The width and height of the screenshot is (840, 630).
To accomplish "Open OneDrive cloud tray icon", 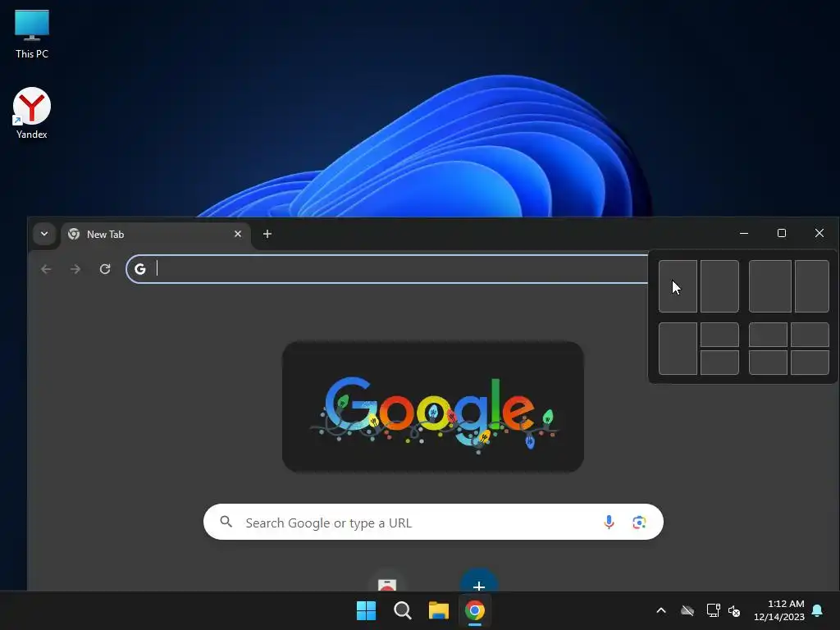I will [687, 610].
